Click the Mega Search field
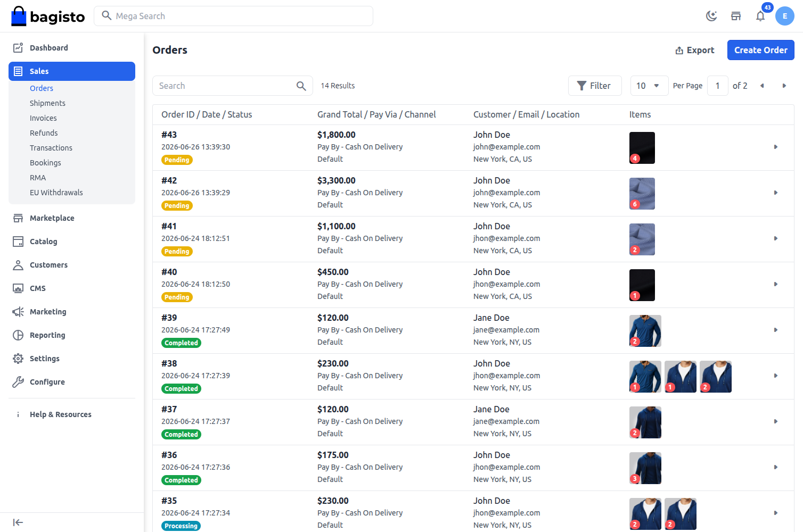The height and width of the screenshot is (532, 803). [233, 16]
